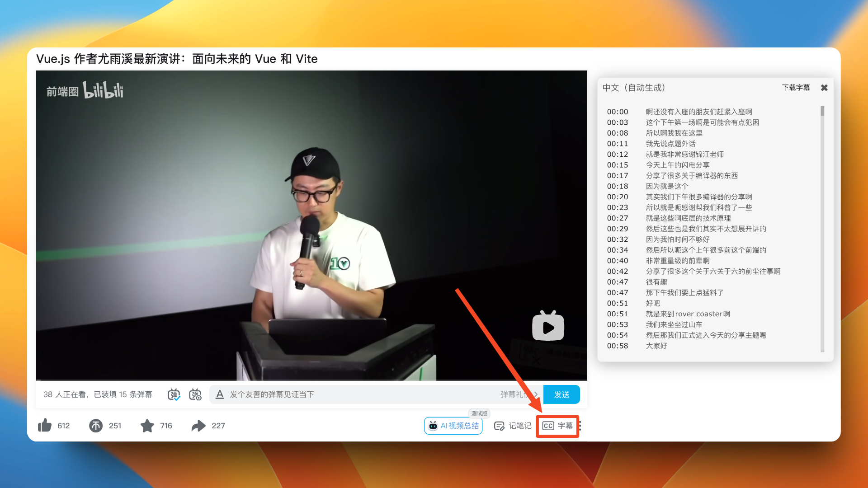Open danmaku text style icon
Image resolution: width=868 pixels, height=488 pixels.
coord(220,394)
